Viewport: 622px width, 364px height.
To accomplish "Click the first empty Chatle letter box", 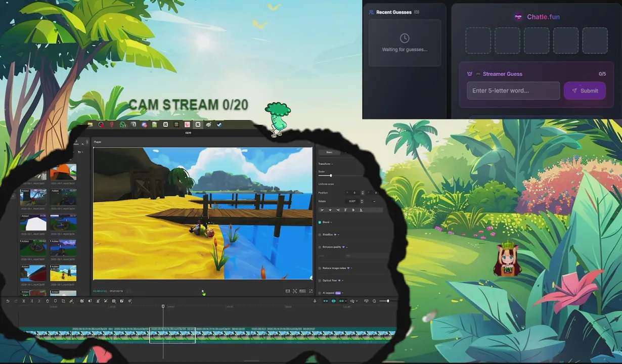I will click(478, 40).
